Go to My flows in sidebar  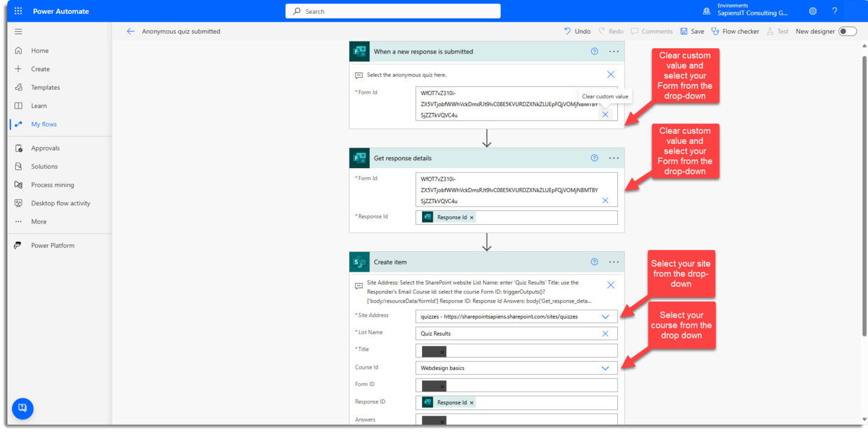pos(43,124)
